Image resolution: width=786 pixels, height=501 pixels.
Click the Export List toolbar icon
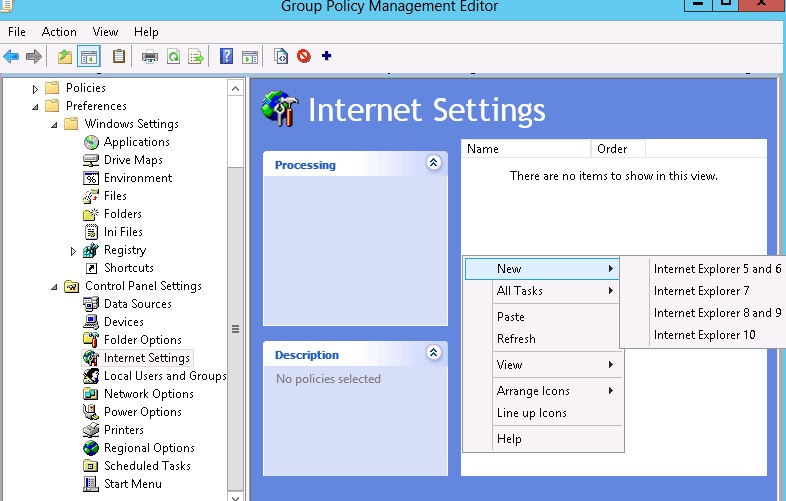[196, 56]
